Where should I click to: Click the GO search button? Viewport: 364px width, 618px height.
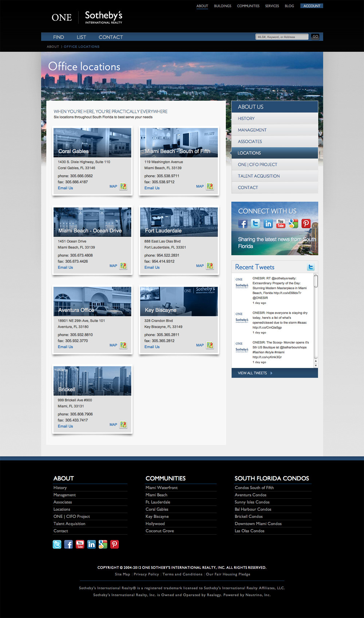pyautogui.click(x=315, y=36)
